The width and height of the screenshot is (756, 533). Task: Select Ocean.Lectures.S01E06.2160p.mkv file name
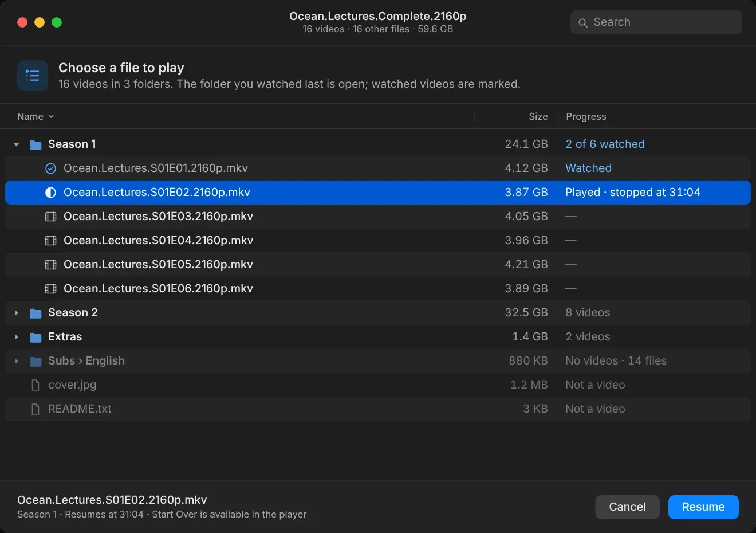(x=158, y=289)
